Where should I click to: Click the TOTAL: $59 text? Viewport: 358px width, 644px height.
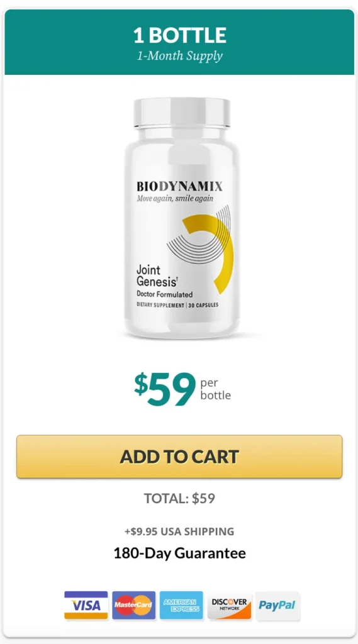179,498
